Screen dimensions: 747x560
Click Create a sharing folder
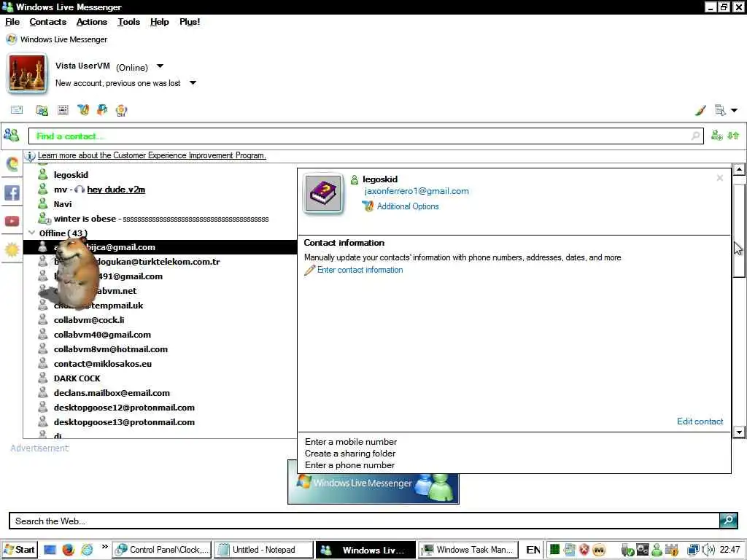pos(350,454)
